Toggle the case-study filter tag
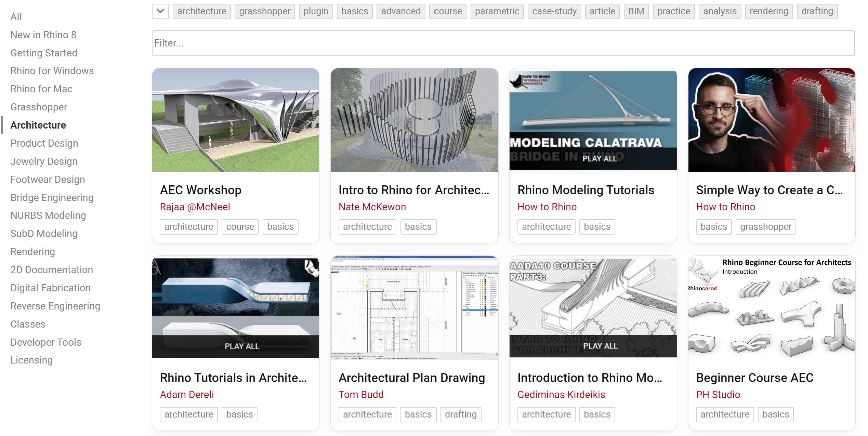Viewport: 868px width, 436px height. pyautogui.click(x=554, y=11)
